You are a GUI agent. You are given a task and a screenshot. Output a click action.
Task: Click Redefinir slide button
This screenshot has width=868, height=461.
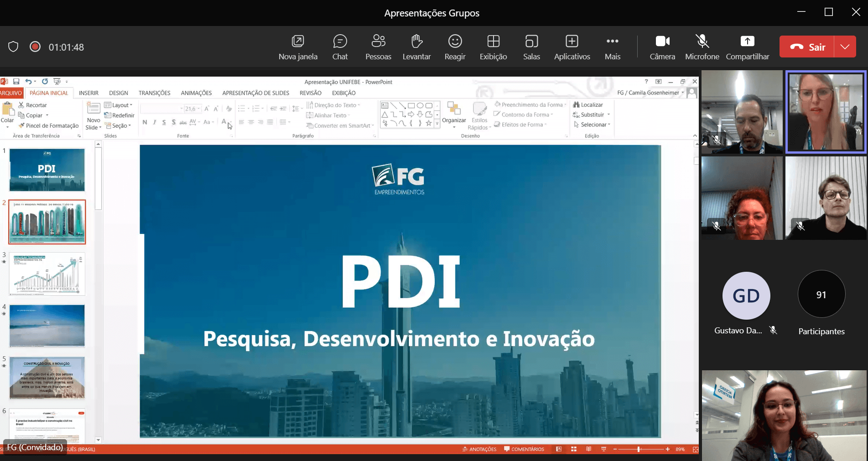coord(120,115)
